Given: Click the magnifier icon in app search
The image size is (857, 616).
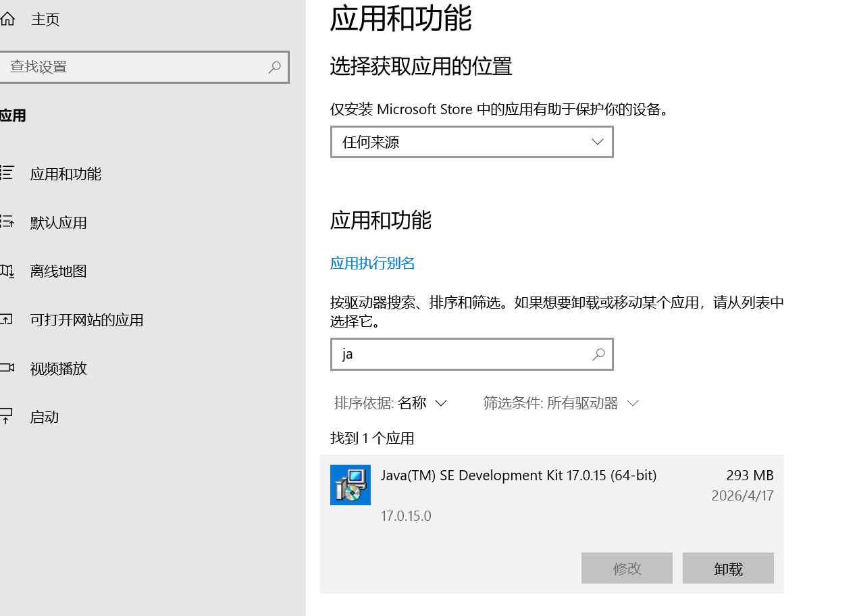Looking at the screenshot, I should 598,354.
